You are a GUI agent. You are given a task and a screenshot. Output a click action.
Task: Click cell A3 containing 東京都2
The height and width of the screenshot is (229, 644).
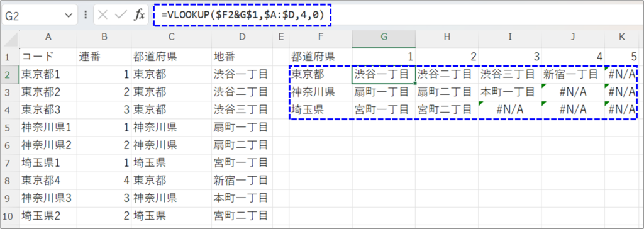click(48, 92)
